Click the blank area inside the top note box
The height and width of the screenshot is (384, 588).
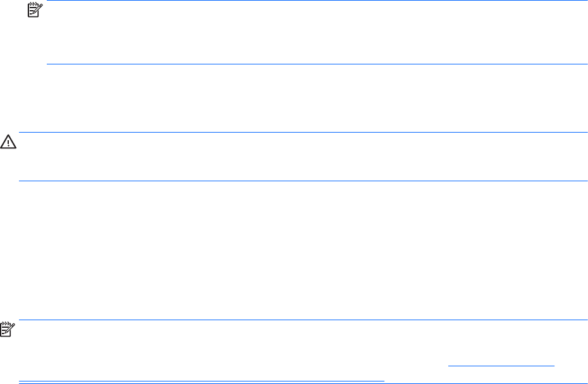click(x=316, y=33)
